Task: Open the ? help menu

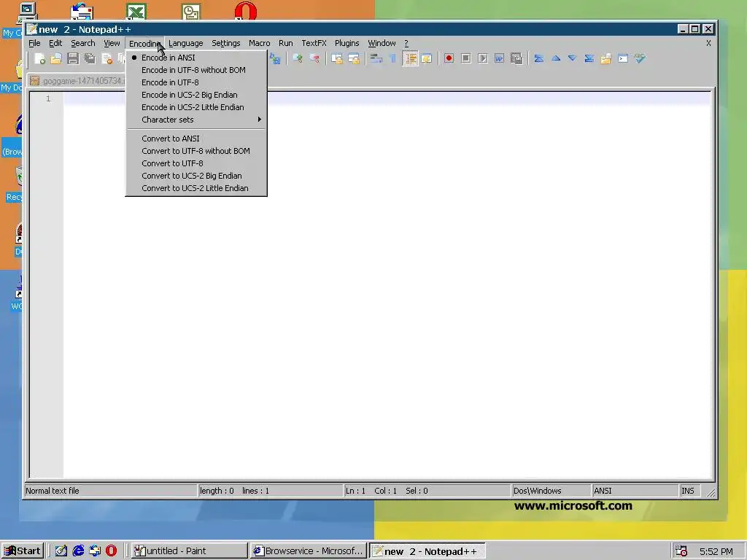Action: 406,43
